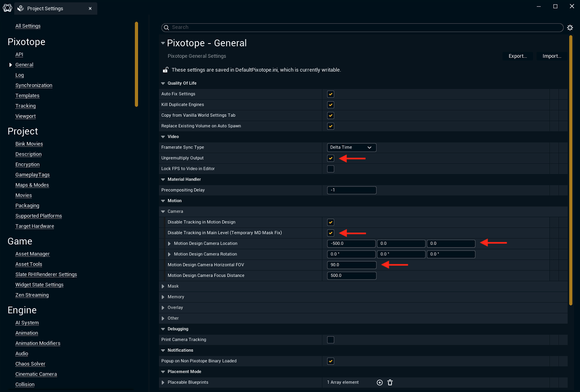This screenshot has width=580, height=392.
Task: Close the Project Settings tab
Action: 90,9
